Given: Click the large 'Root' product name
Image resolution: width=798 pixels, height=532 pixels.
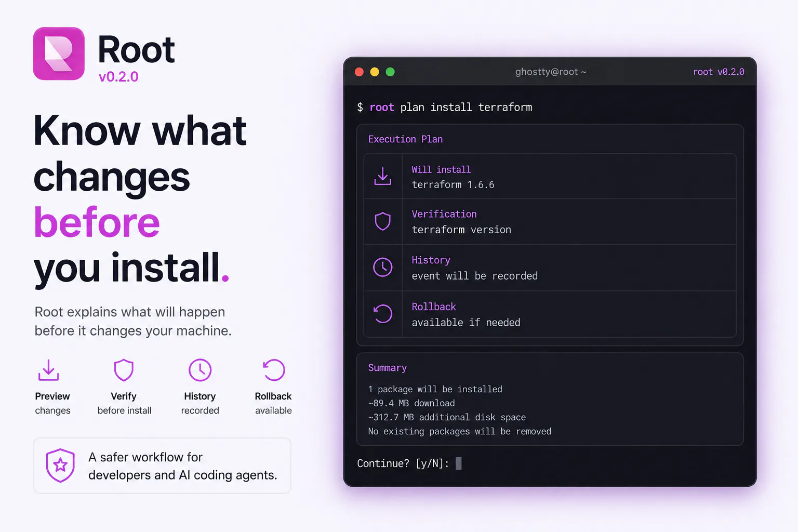Looking at the screenshot, I should tap(136, 50).
